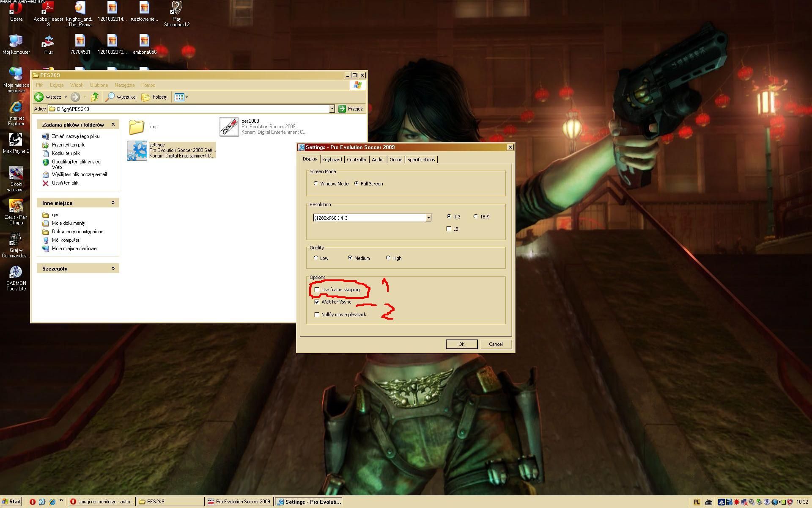The height and width of the screenshot is (508, 812).
Task: Choose the 16:9 aspect ratio option
Action: (475, 216)
